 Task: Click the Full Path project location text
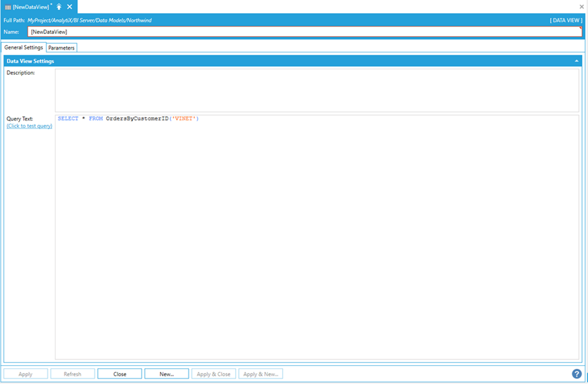tap(89, 21)
